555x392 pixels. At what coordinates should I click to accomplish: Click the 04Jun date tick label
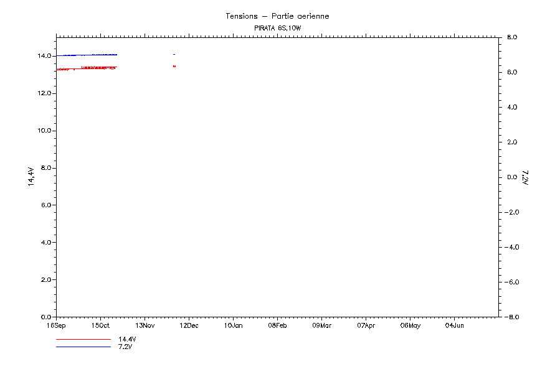[454, 325]
